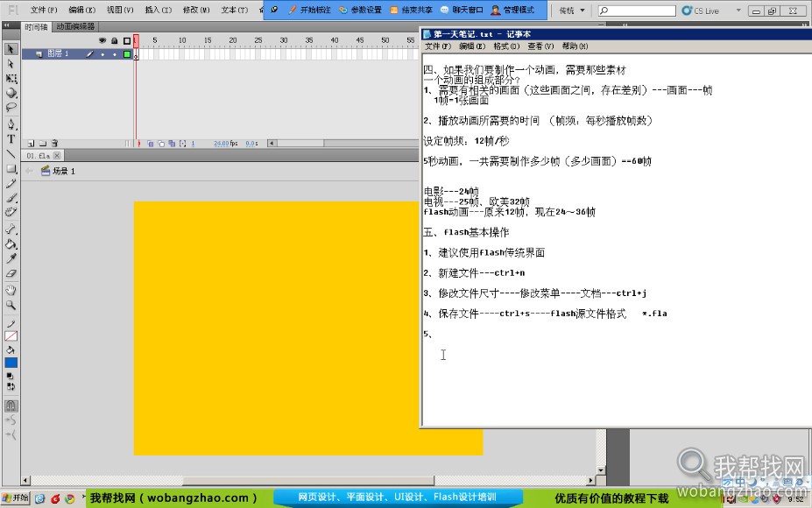812x508 pixels.
Task: Click the black and white colors button
Action: 10,377
